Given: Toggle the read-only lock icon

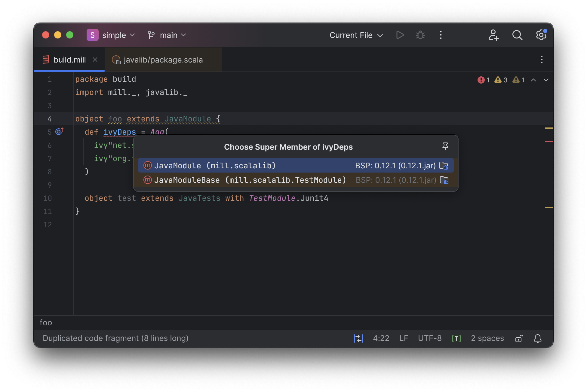Looking at the screenshot, I should (519, 338).
